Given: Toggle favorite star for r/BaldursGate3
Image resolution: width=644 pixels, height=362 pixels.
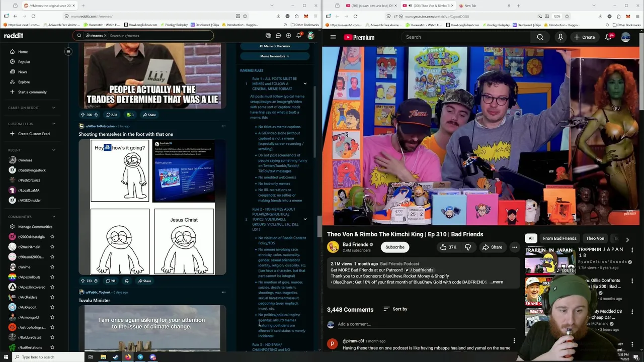Looking at the screenshot, I should point(52,337).
